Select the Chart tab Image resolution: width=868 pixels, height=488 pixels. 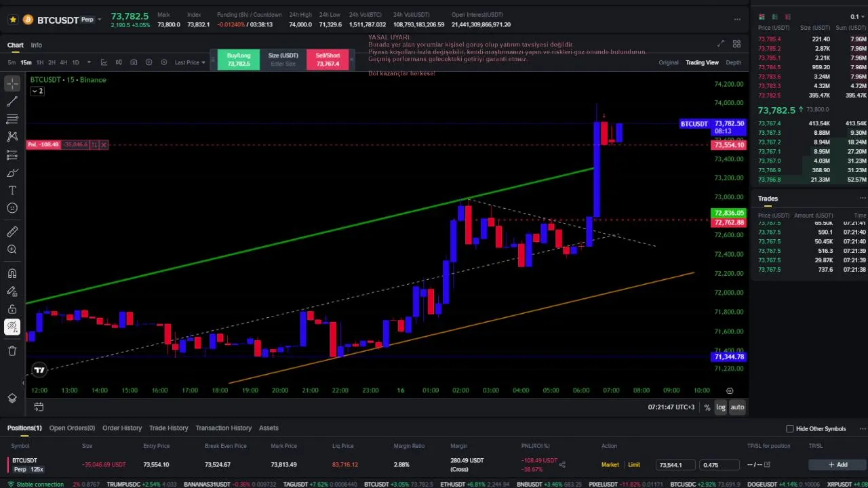tap(15, 45)
